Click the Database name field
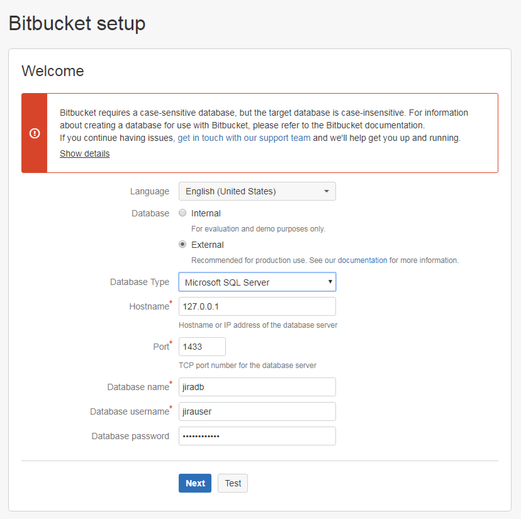This screenshot has width=521, height=519. pyautogui.click(x=257, y=387)
